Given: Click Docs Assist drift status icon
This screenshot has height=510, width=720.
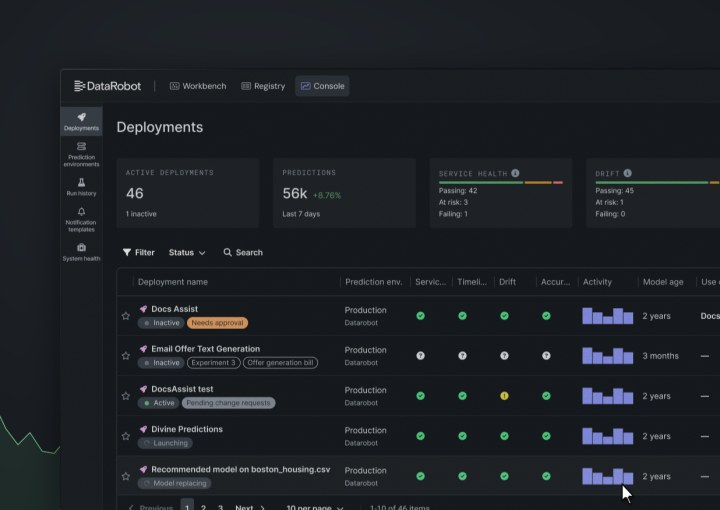Looking at the screenshot, I should (x=504, y=316).
